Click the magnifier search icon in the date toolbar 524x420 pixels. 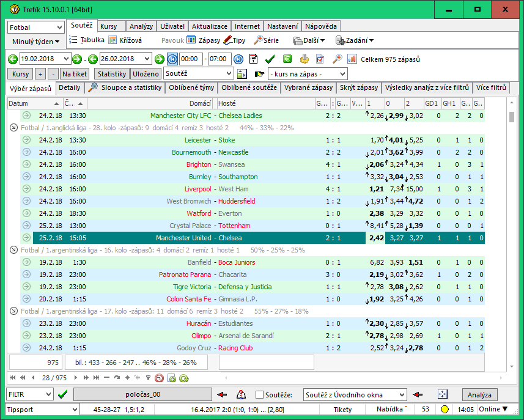point(337,59)
